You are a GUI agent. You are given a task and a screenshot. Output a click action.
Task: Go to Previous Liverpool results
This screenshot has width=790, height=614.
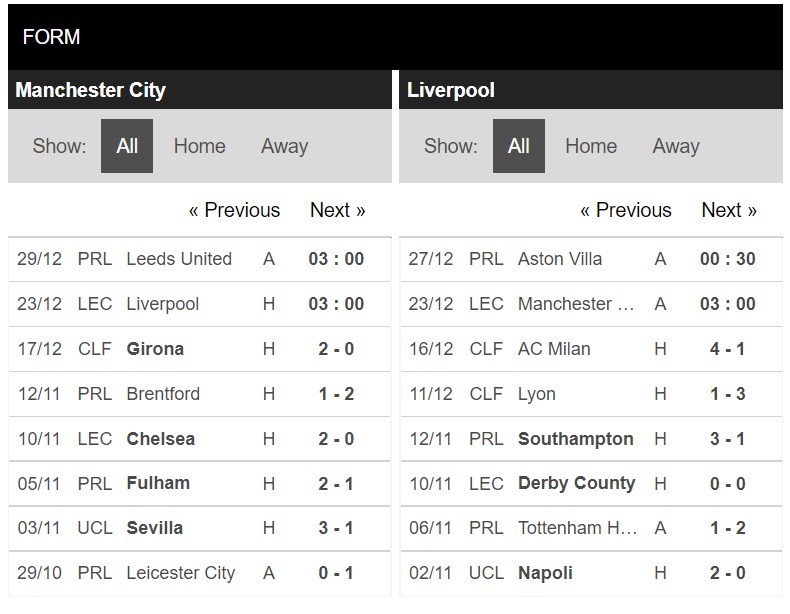coord(626,210)
